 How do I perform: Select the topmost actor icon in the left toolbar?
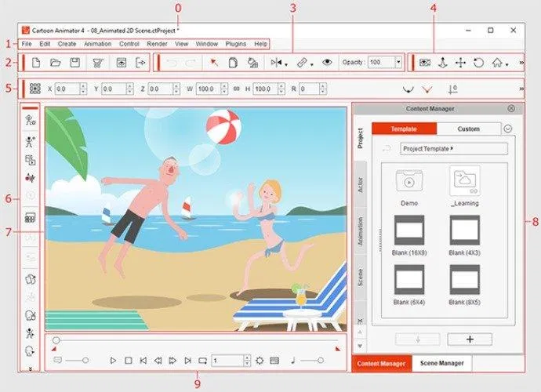pyautogui.click(x=31, y=120)
